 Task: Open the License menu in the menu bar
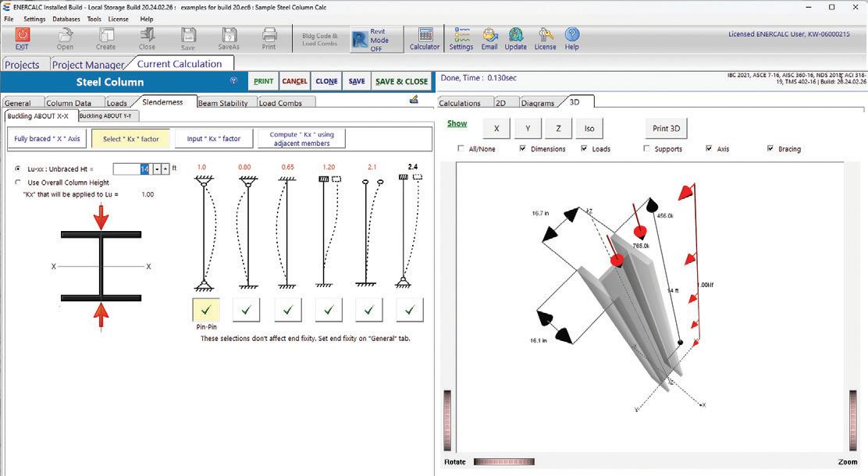coord(119,19)
